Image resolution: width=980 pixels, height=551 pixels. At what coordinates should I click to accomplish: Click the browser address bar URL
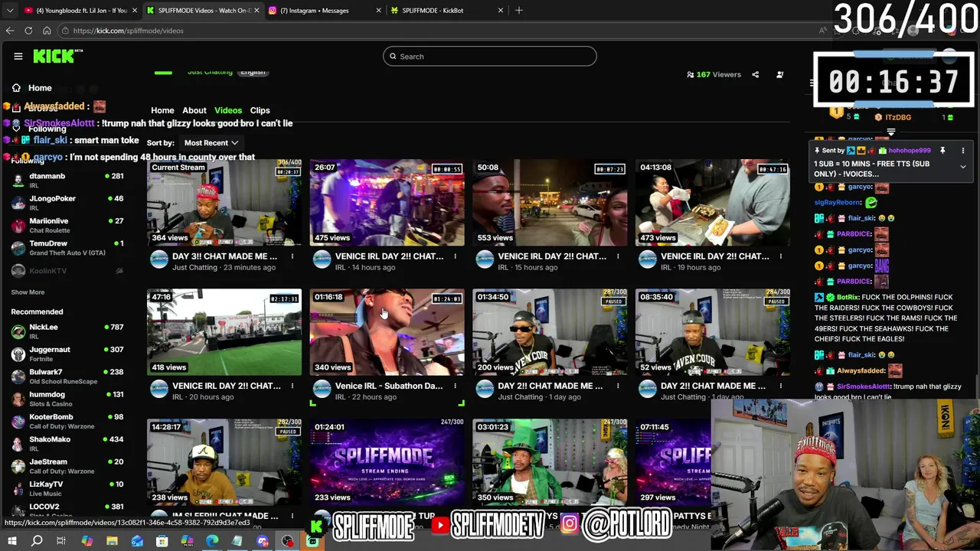point(129,31)
